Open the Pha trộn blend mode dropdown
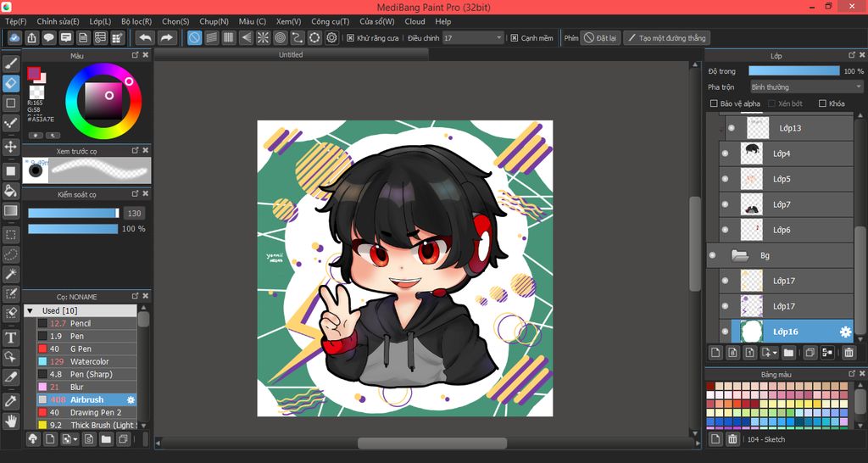 (807, 87)
